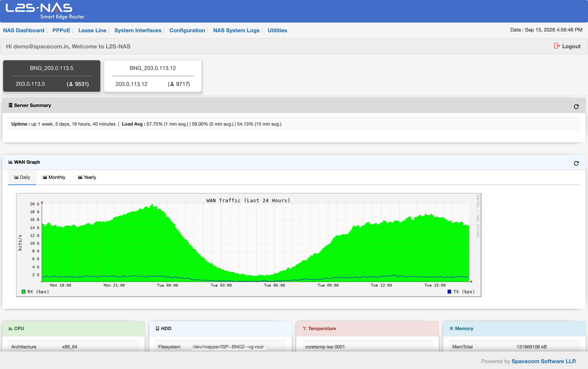Open the System Interfaces menu
Screen dimensions: 588x369
click(x=138, y=30)
